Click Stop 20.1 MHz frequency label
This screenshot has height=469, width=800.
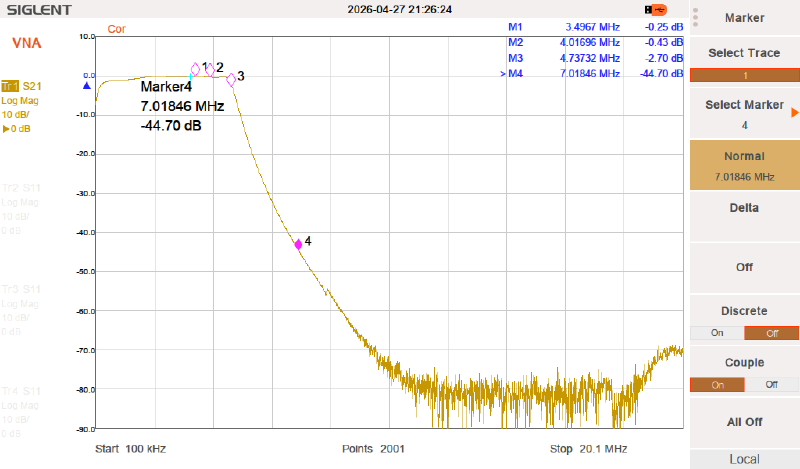click(x=588, y=449)
